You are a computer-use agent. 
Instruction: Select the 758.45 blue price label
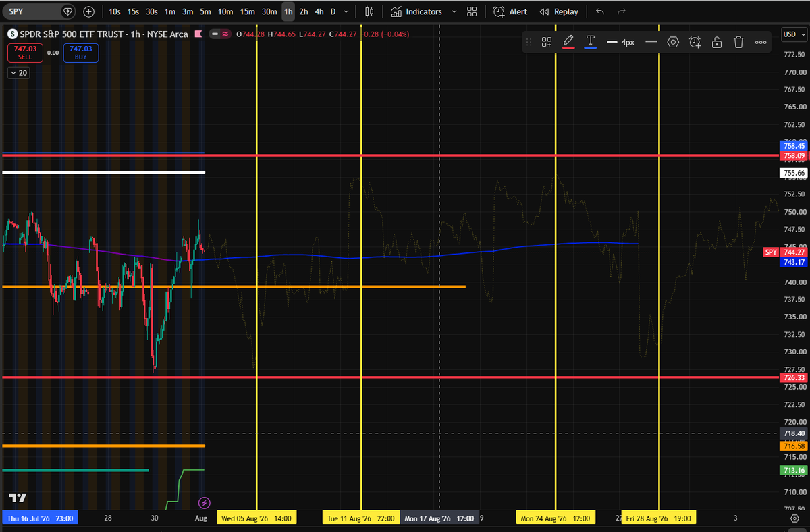tap(794, 145)
